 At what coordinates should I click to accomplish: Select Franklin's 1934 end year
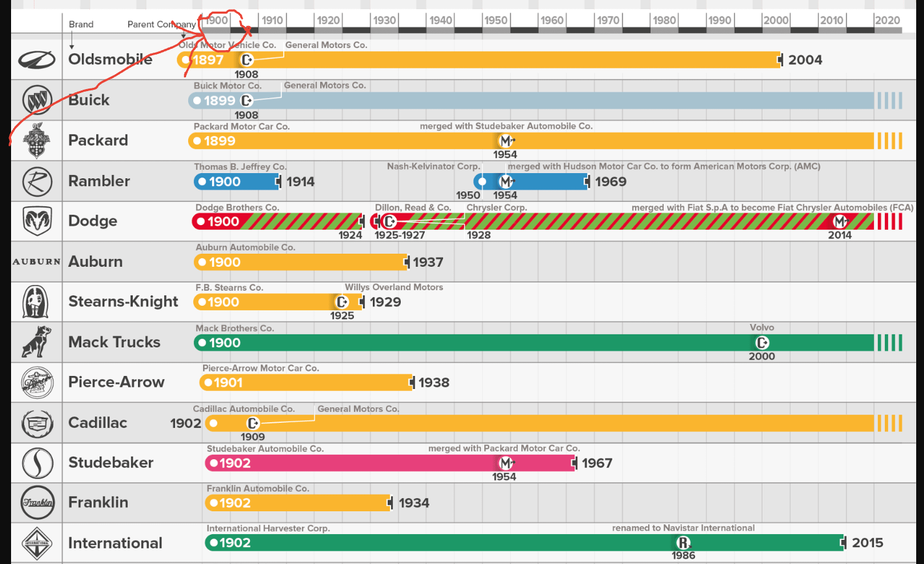click(414, 503)
